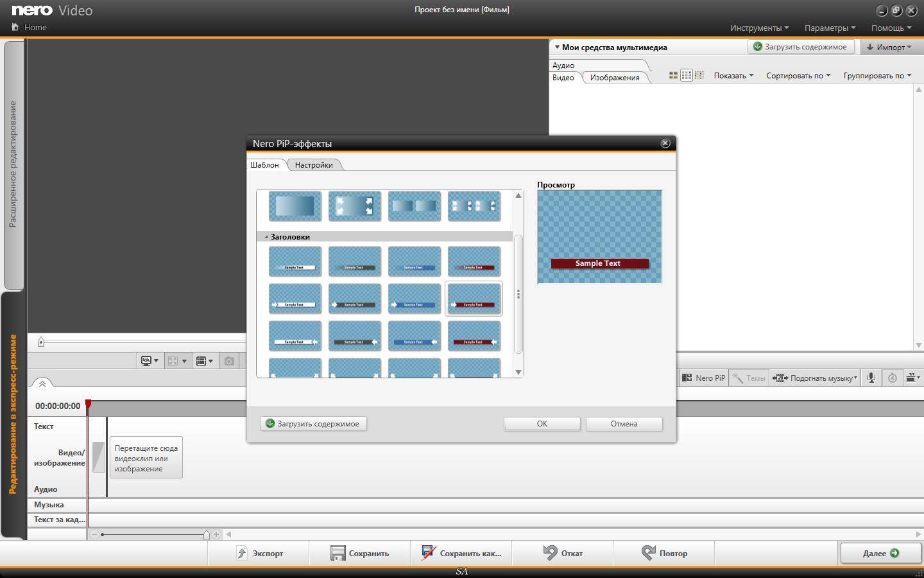The height and width of the screenshot is (578, 924).
Task: Click the timeline zoom slider handle
Action: point(206,534)
